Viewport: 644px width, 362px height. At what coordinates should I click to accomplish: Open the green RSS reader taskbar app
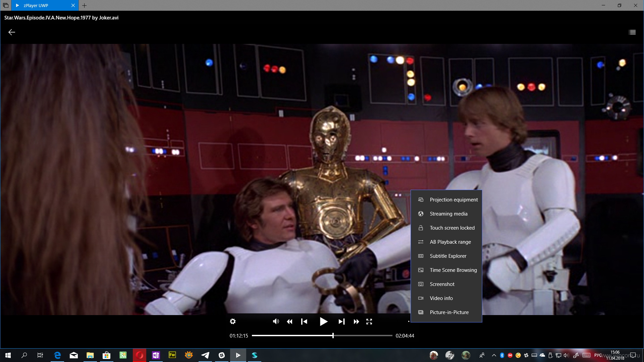click(123, 355)
